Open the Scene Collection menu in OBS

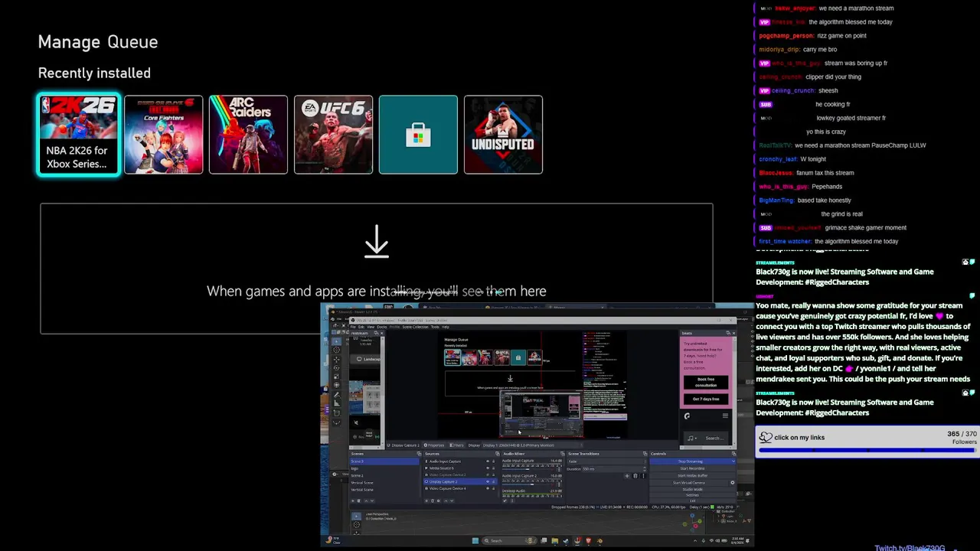[x=415, y=327]
